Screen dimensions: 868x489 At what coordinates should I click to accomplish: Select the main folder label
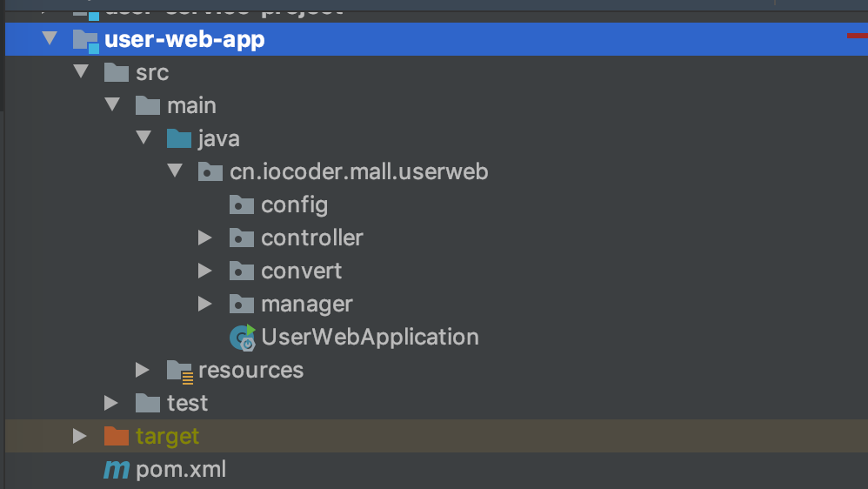(x=191, y=105)
